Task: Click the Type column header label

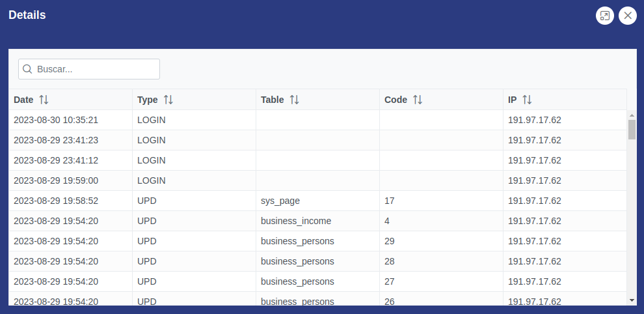Action: (x=148, y=100)
